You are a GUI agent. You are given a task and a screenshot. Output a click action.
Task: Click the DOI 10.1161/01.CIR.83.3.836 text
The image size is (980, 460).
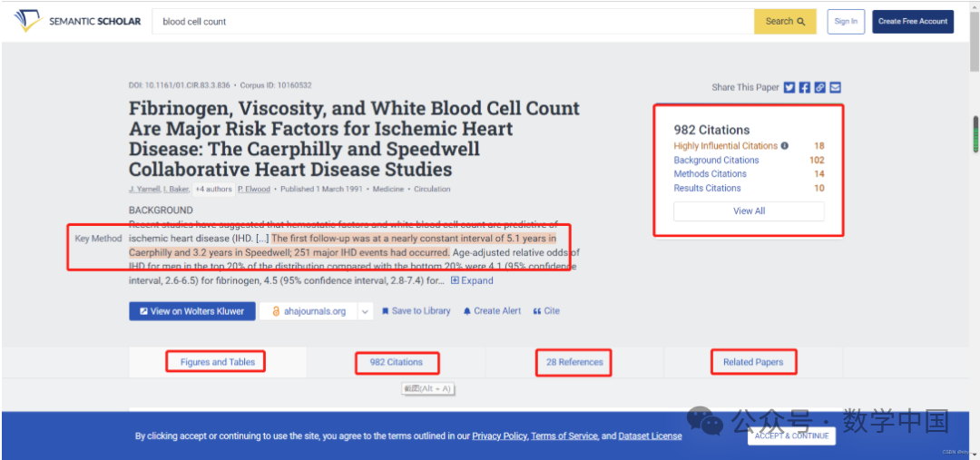pyautogui.click(x=180, y=85)
